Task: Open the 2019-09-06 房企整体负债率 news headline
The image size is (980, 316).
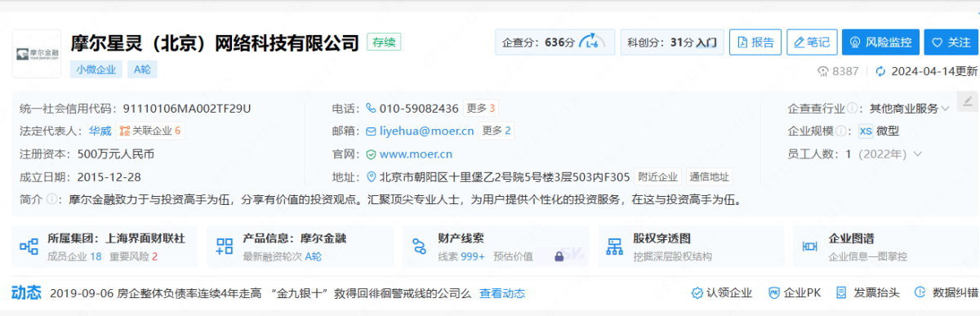Action: pyautogui.click(x=261, y=292)
